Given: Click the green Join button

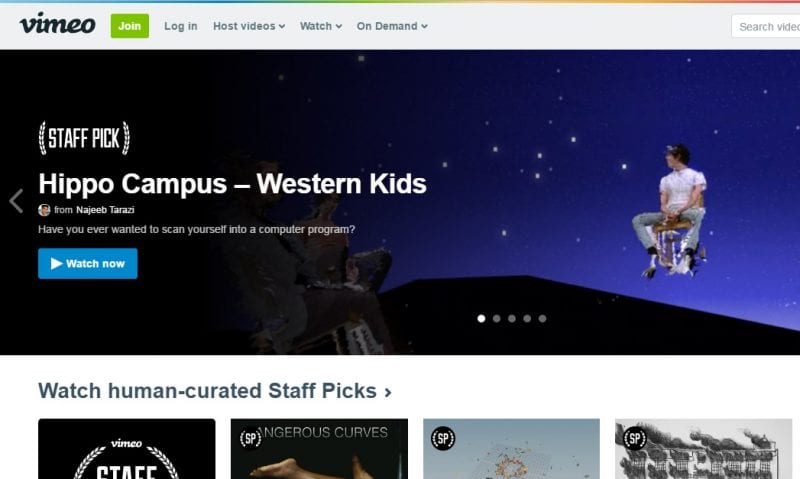Looking at the screenshot, I should click(x=130, y=26).
